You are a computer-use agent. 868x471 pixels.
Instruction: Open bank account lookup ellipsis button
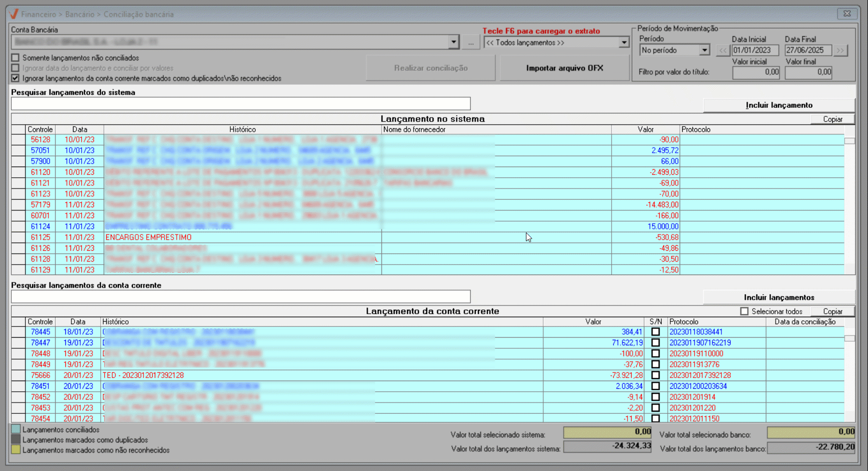tap(471, 42)
